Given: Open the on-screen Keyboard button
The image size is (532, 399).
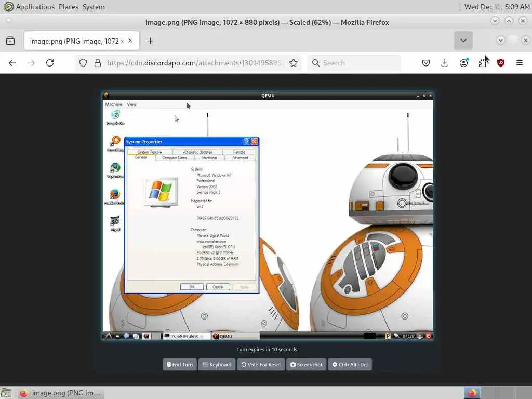Looking at the screenshot, I should click(x=217, y=364).
